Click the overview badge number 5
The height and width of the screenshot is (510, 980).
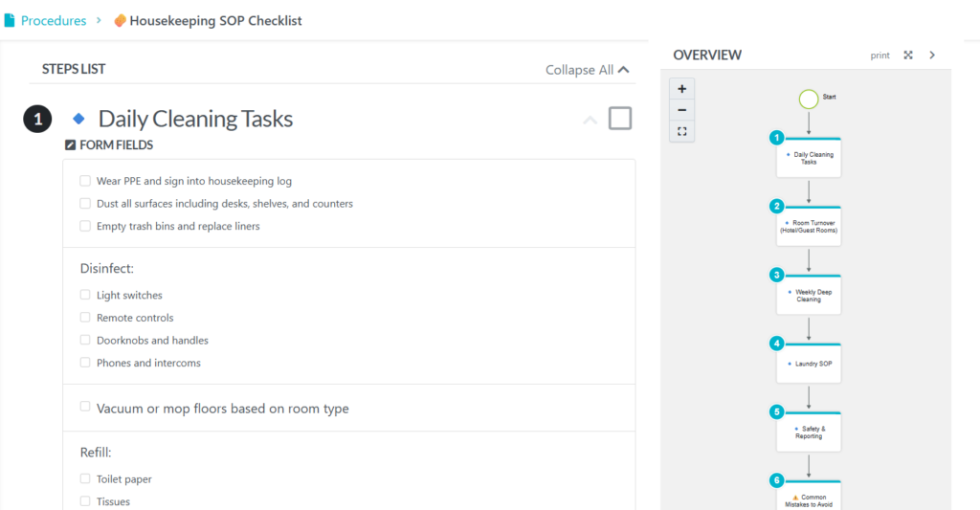pyautogui.click(x=777, y=411)
